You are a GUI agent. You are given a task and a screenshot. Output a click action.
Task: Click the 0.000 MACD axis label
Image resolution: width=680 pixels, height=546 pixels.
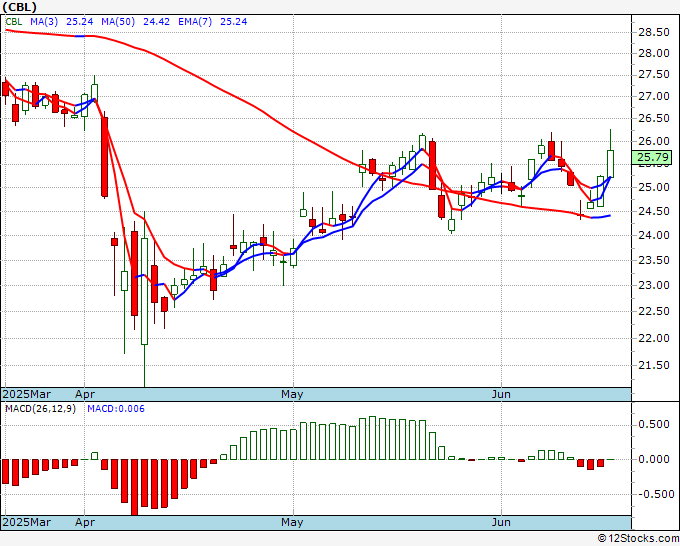point(655,459)
